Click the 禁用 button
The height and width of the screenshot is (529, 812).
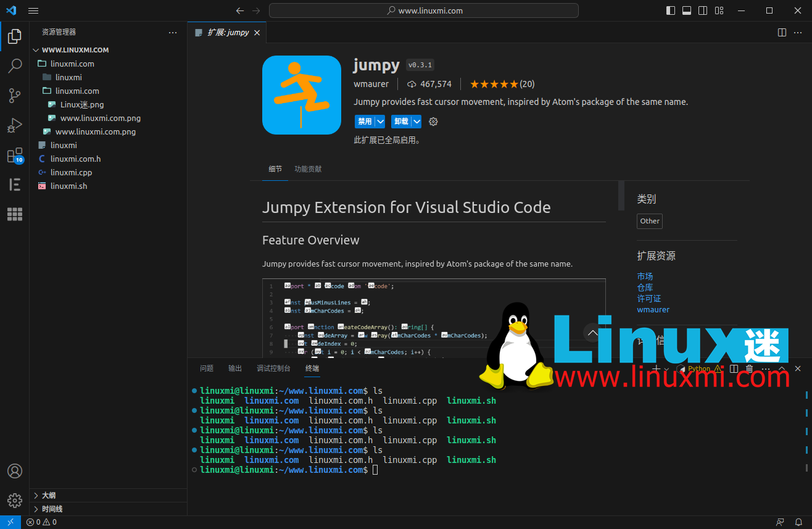click(x=365, y=122)
